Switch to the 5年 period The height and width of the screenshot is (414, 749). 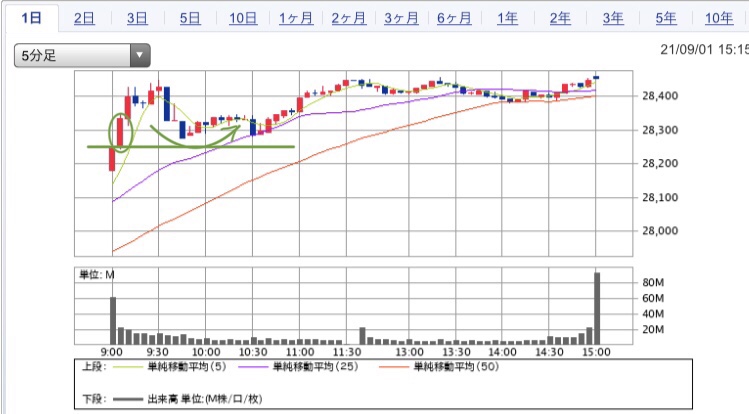pos(666,18)
